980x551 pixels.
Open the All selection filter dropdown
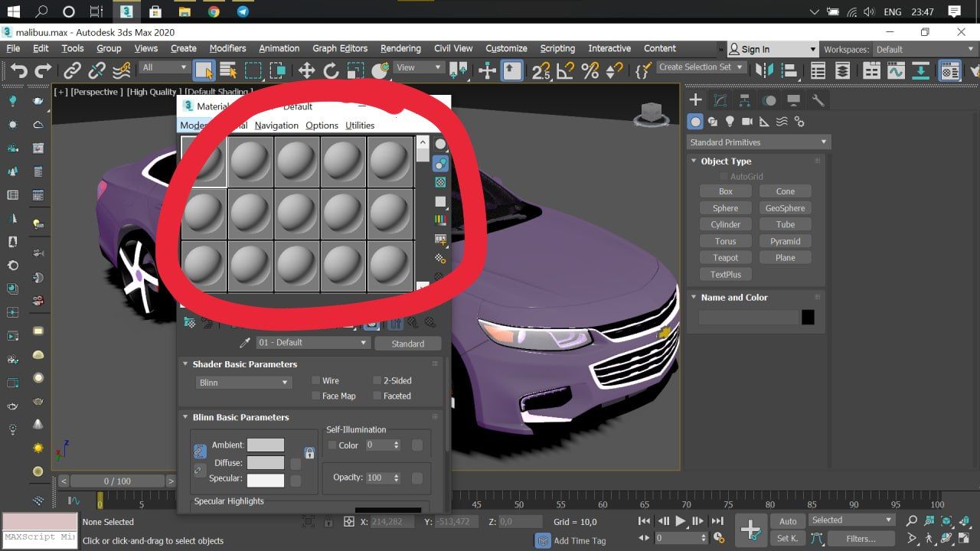coord(164,67)
